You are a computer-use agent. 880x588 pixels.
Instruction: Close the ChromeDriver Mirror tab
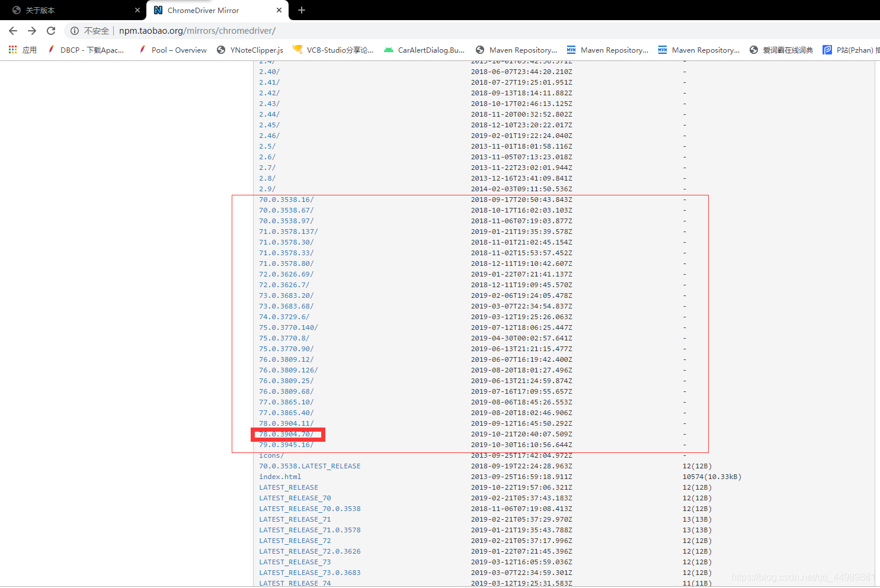[x=279, y=10]
